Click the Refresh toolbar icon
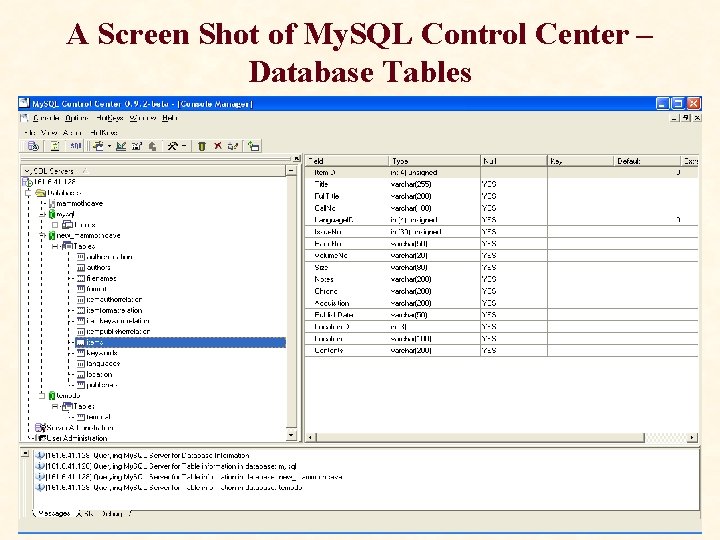Image resolution: width=720 pixels, height=540 pixels. click(253, 146)
